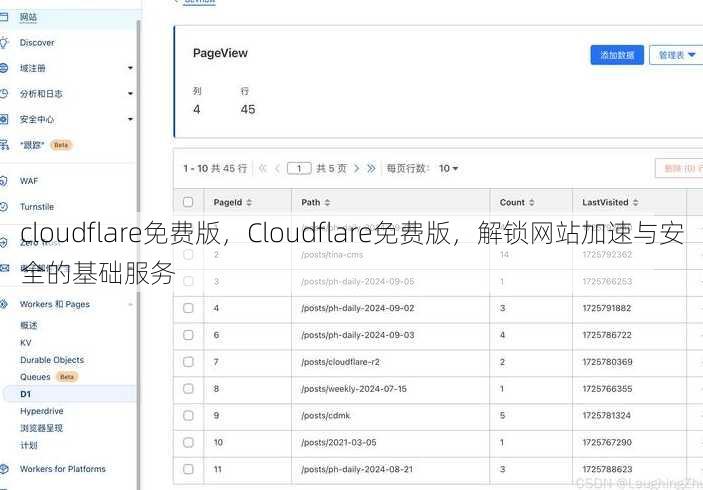
Task: Open the 计划 submenu item
Action: 29,445
